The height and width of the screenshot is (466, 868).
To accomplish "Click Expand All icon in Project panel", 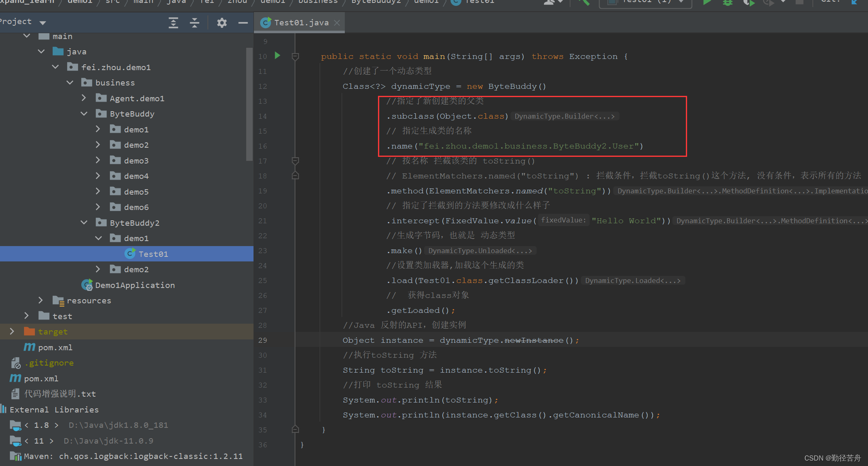I will tap(173, 23).
